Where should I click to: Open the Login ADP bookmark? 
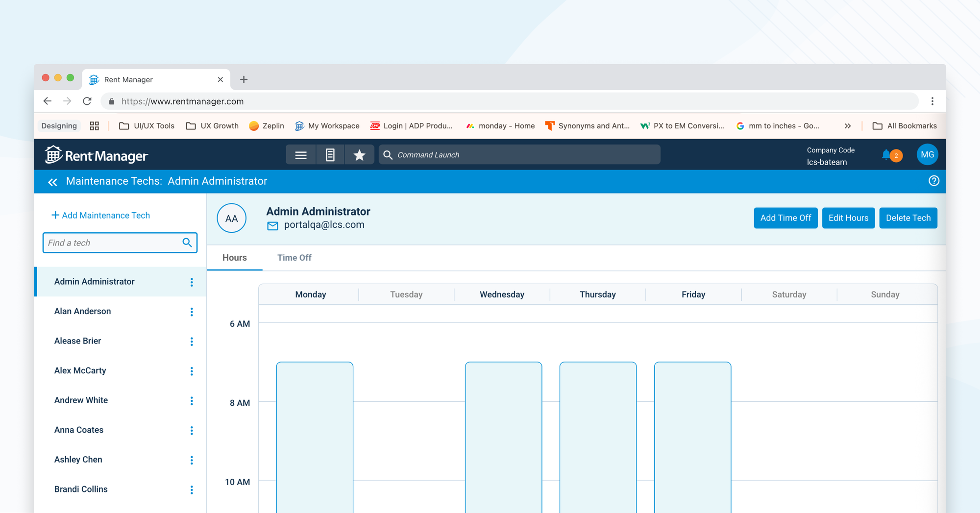pos(412,126)
